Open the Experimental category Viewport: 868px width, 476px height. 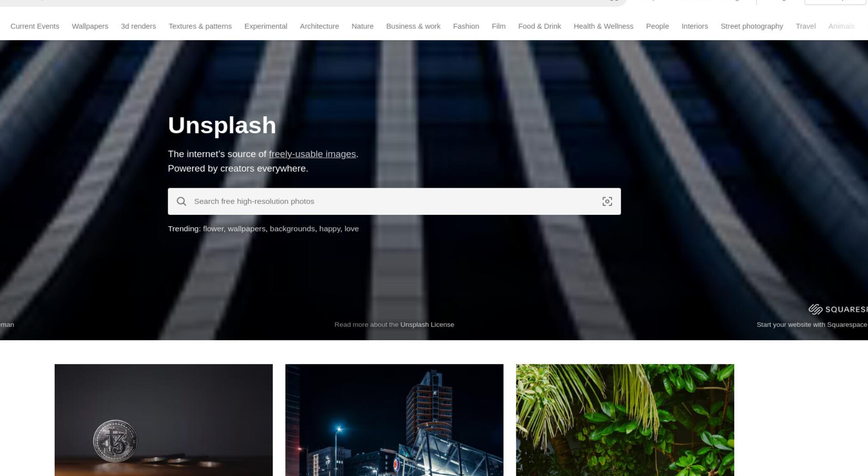(x=266, y=26)
